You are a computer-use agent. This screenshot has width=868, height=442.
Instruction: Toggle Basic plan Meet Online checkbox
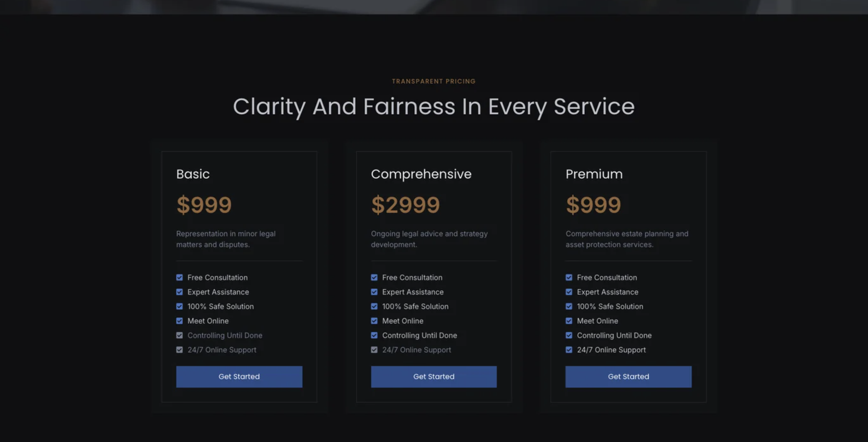pos(179,321)
